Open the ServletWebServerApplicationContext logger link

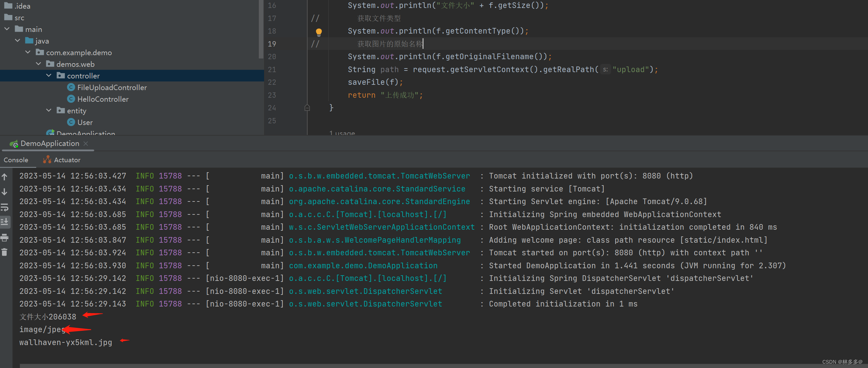point(382,227)
